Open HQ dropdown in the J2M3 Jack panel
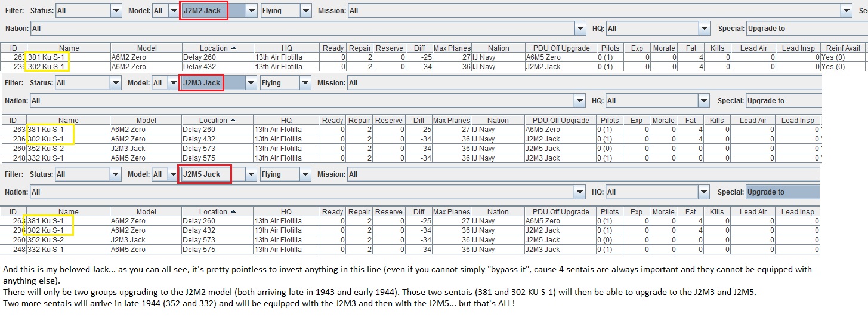Screen dimensions: 868x323 [x=659, y=101]
